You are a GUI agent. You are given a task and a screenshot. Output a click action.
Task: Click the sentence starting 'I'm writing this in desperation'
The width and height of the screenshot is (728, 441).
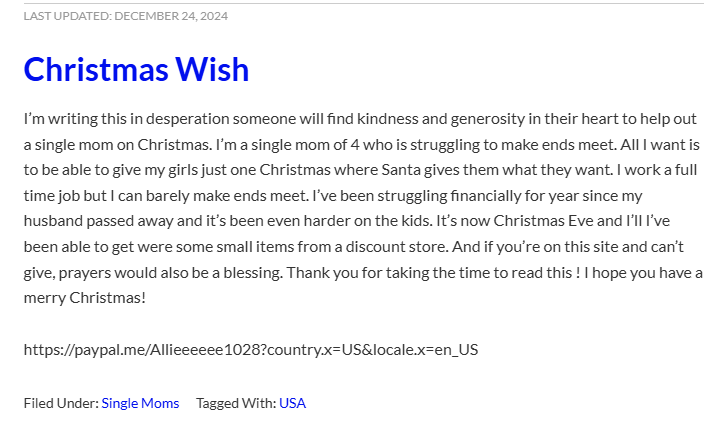[x=360, y=119]
